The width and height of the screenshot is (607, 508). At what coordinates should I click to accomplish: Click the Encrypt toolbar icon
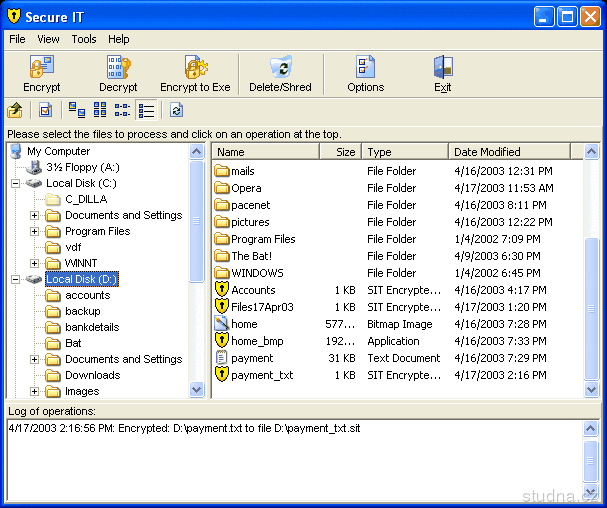tap(41, 69)
